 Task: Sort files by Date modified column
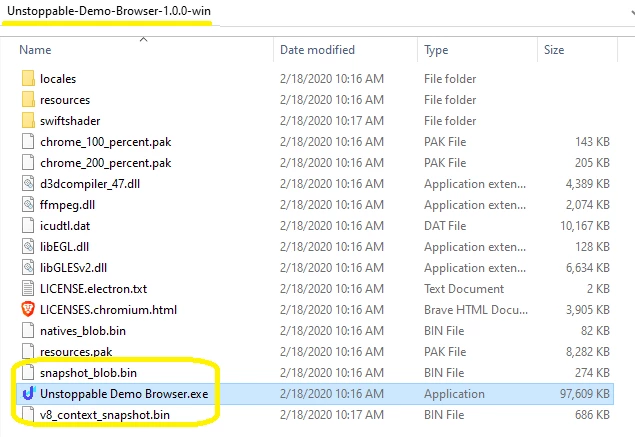(317, 50)
